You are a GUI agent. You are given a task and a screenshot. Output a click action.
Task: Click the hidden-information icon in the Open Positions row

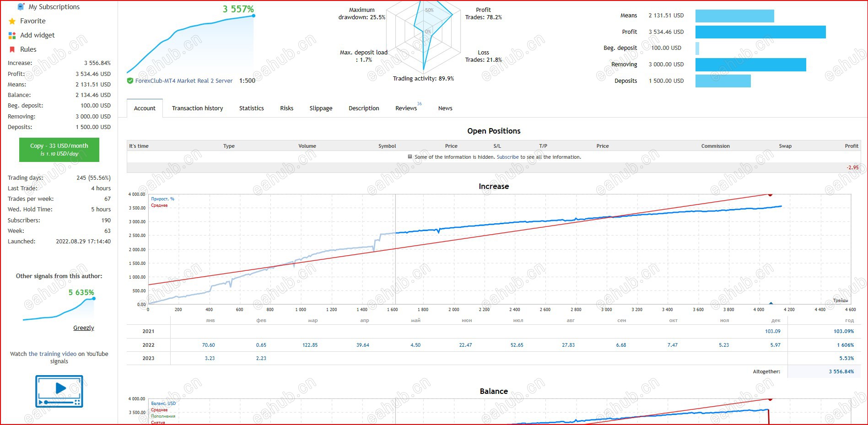point(410,156)
